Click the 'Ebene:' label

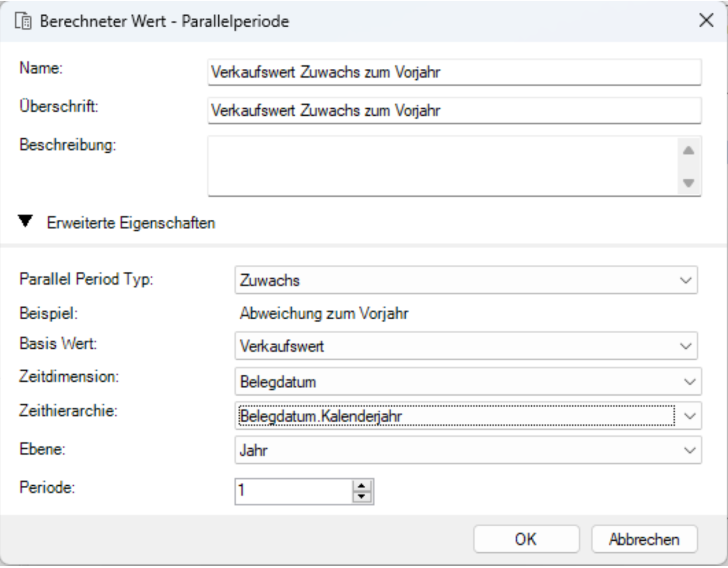tap(42, 449)
